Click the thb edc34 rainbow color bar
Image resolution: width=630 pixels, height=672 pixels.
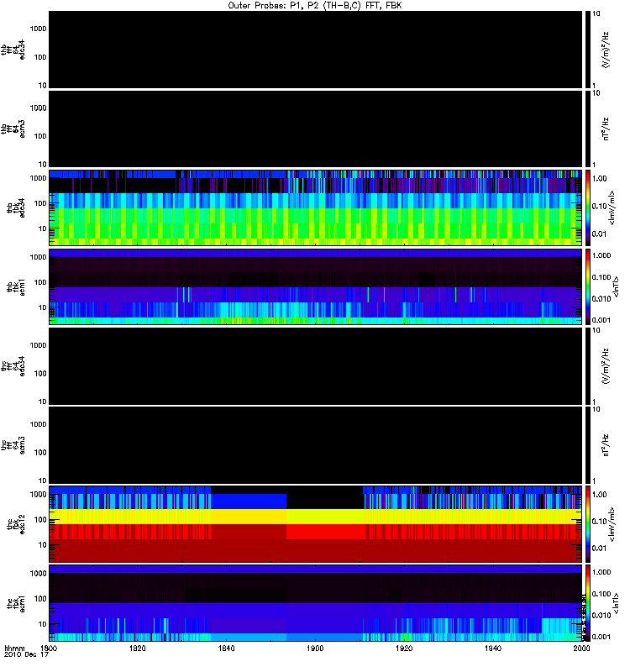pos(588,207)
